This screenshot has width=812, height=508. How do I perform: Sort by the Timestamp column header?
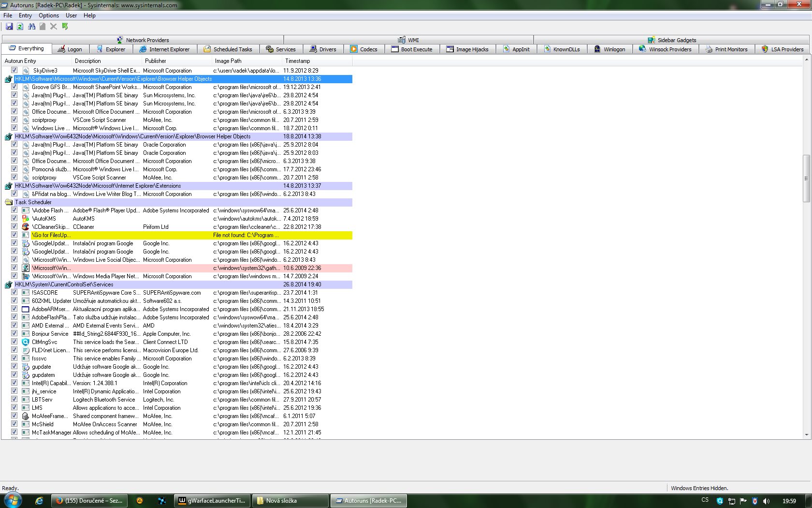(x=317, y=61)
